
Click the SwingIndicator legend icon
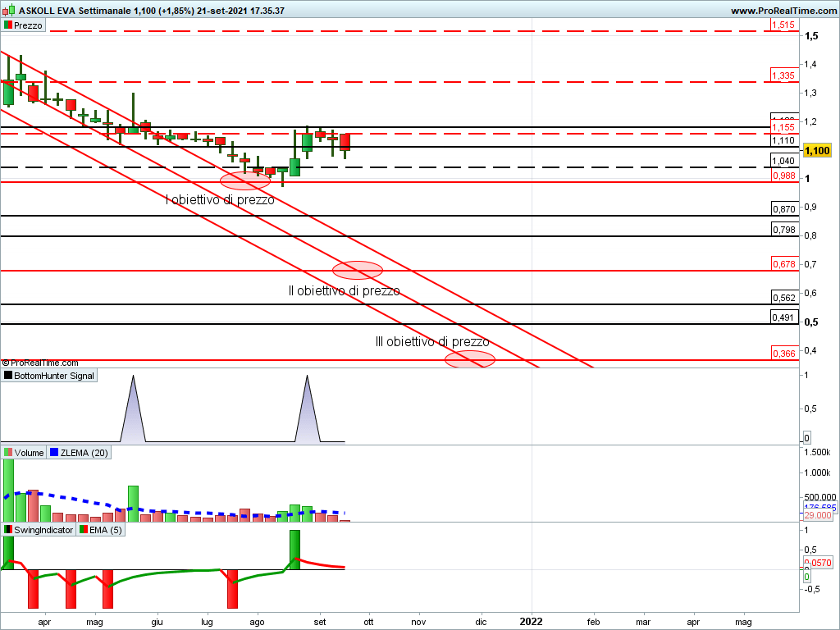[x=8, y=530]
